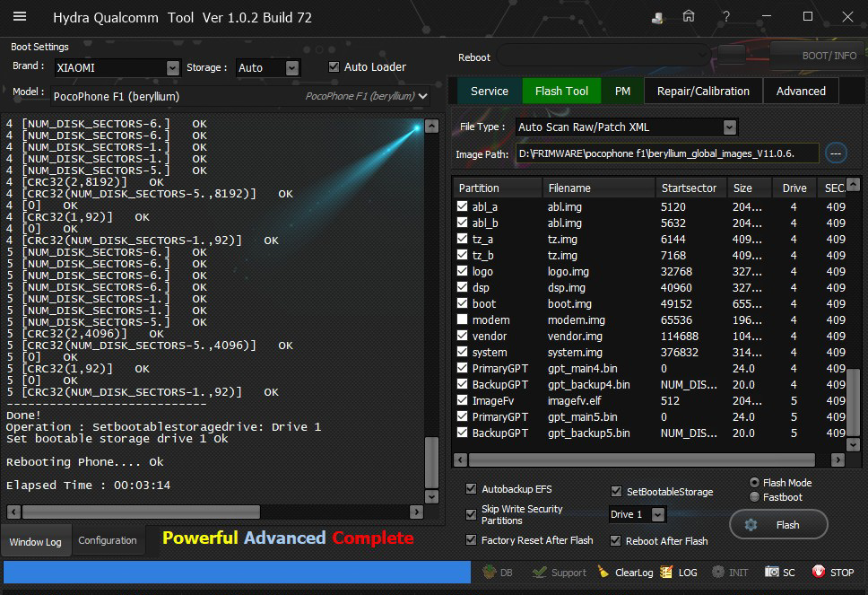Viewport: 868px width, 595px height.
Task: Click the button next to Reboot dropdown
Action: pos(731,55)
